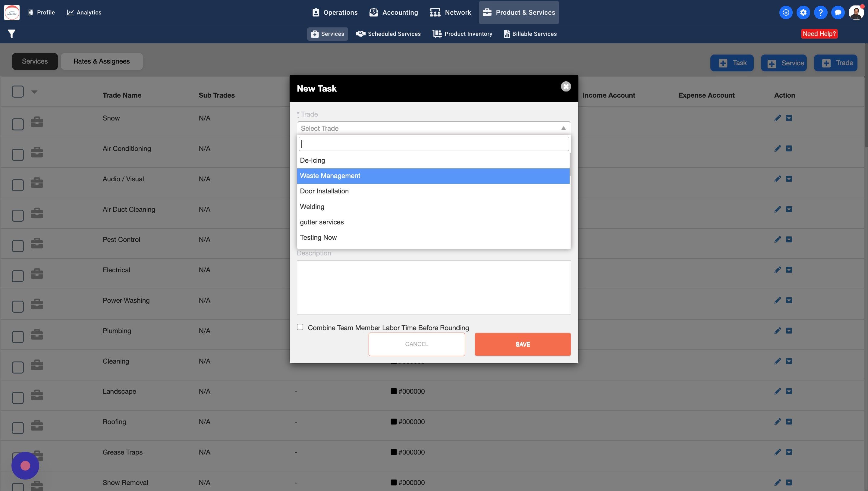Image resolution: width=868 pixels, height=491 pixels.
Task: Close the New Task dialog
Action: pyautogui.click(x=566, y=87)
